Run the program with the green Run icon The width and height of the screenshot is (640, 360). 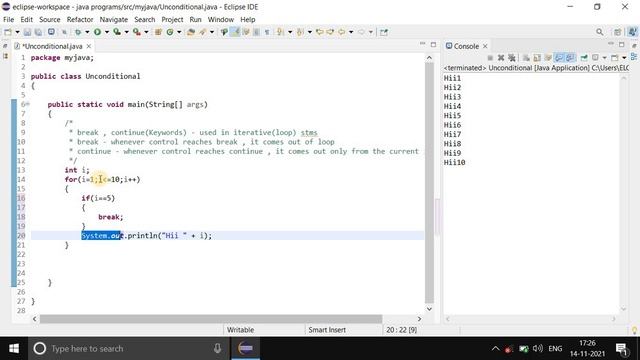[x=97, y=32]
